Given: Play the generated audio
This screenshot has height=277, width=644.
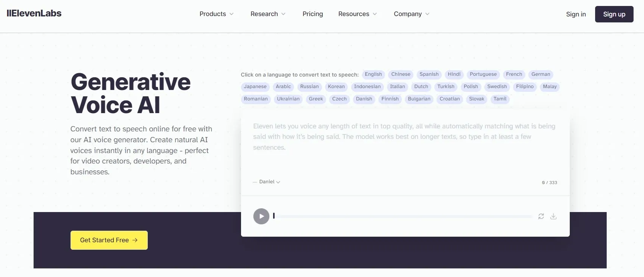Looking at the screenshot, I should tap(261, 216).
